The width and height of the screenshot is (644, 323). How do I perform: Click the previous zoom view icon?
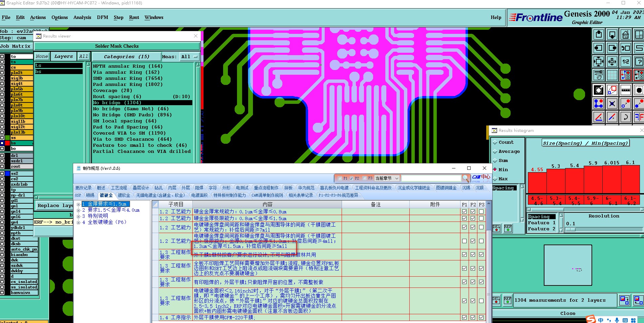625,48
